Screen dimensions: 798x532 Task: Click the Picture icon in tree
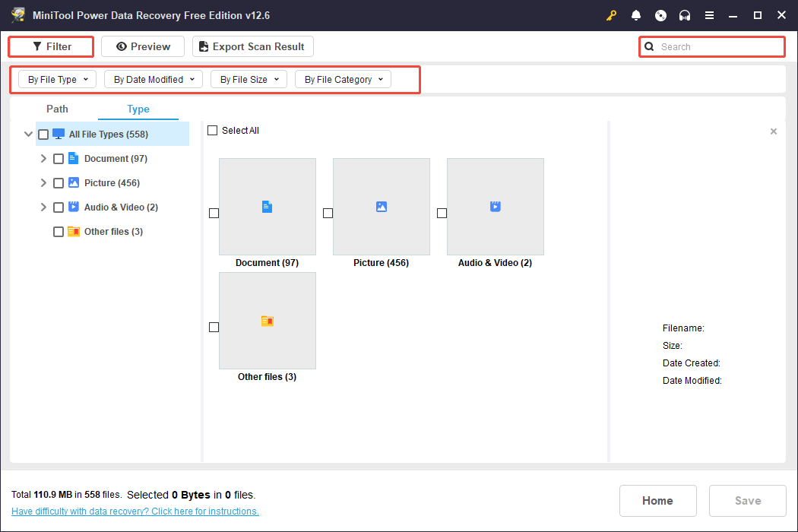pos(74,183)
